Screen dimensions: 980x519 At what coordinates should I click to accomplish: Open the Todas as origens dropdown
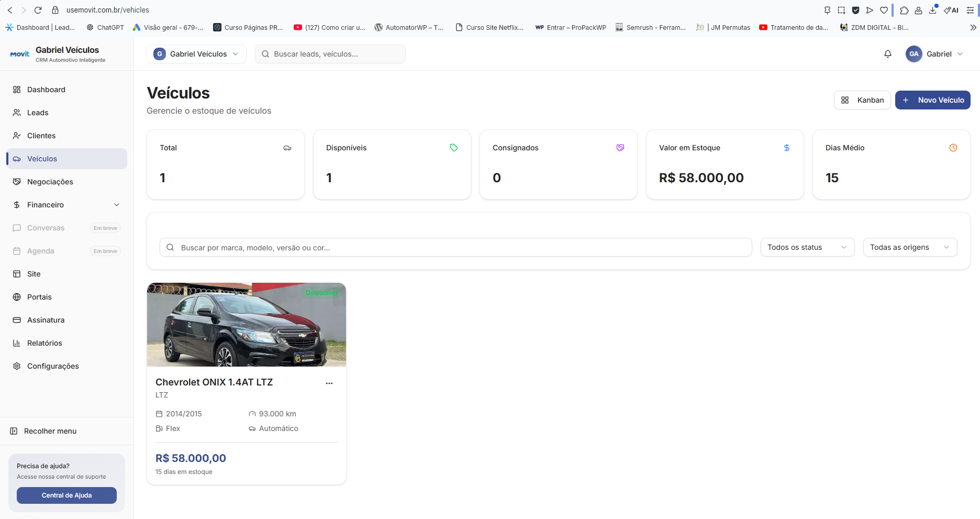pos(909,247)
